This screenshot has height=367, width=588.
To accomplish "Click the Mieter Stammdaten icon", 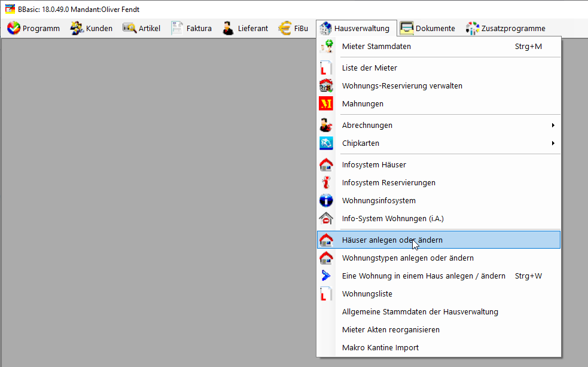I will coord(326,47).
